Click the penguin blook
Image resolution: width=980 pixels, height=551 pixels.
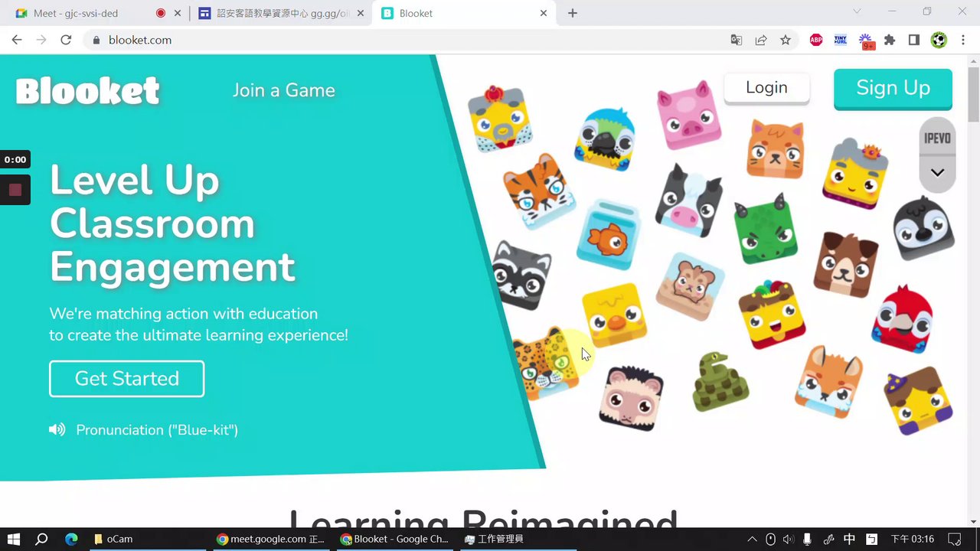tap(924, 227)
